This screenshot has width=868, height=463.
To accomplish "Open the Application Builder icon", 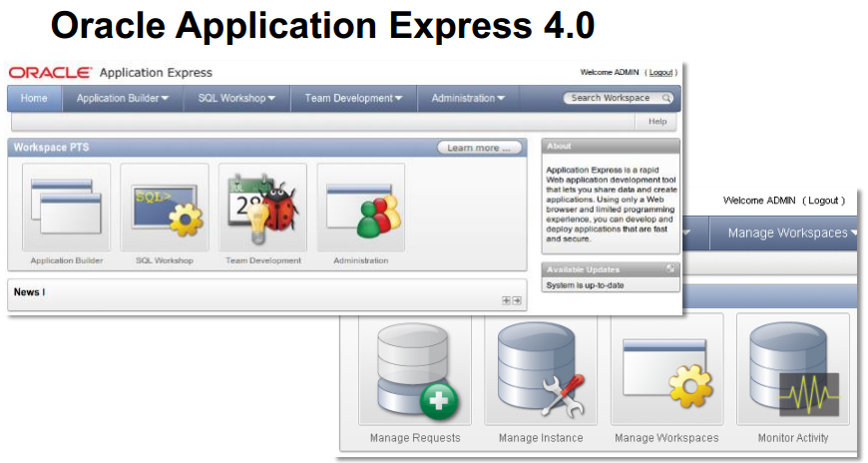I will pyautogui.click(x=67, y=208).
